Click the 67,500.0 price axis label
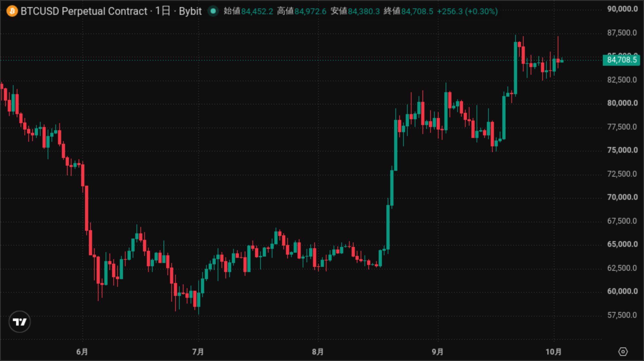644x361 pixels. pyautogui.click(x=622, y=221)
